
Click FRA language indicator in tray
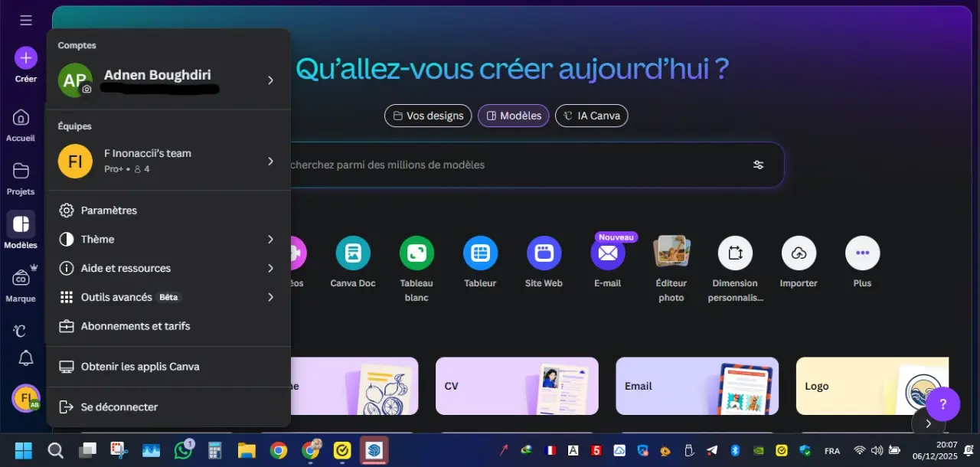(832, 451)
